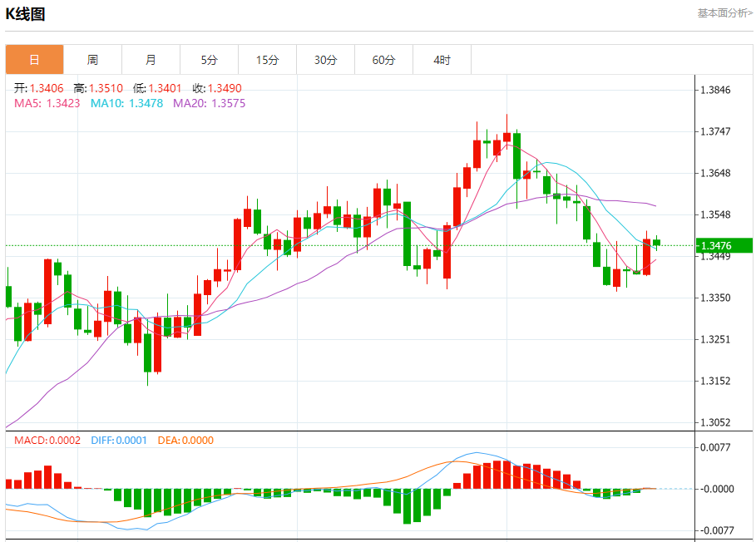Click the K线图 chart title
This screenshot has width=756, height=542.
pos(25,14)
